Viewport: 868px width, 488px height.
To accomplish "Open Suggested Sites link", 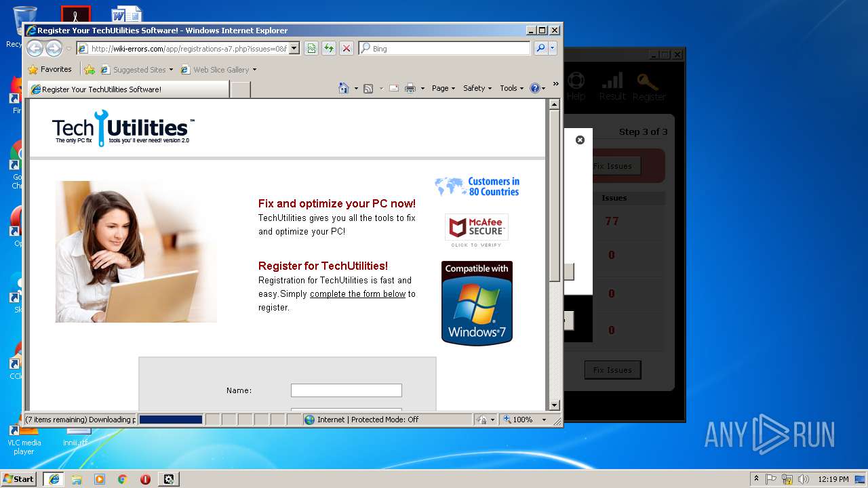I will 136,69.
